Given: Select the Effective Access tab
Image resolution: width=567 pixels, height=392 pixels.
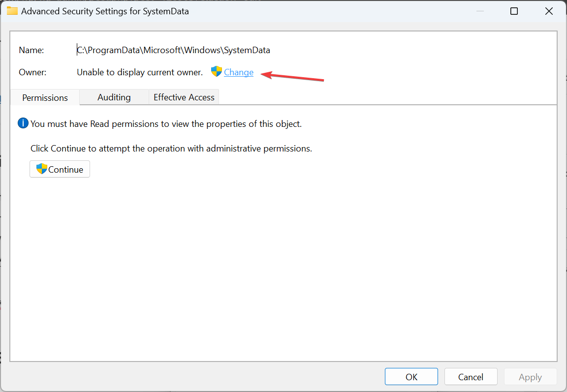Looking at the screenshot, I should tap(184, 97).
